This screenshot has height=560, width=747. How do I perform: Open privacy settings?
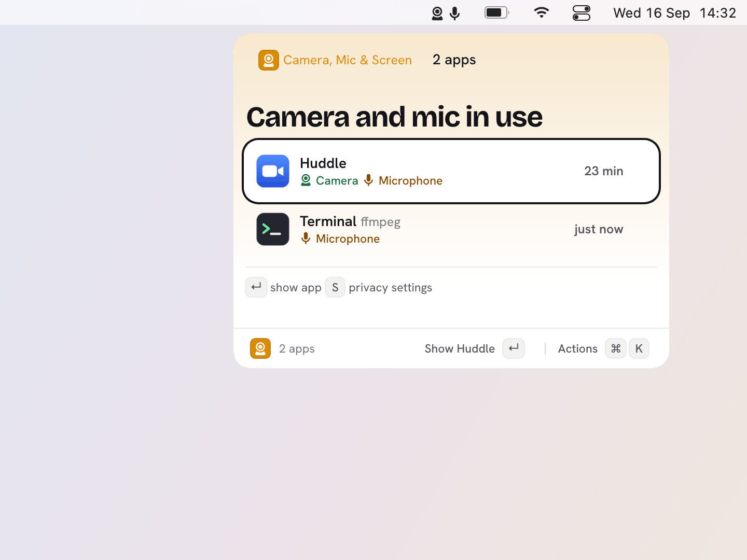[x=390, y=288]
